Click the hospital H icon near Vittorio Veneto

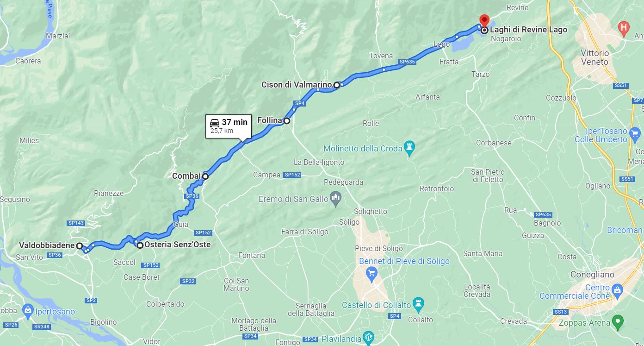(x=624, y=26)
